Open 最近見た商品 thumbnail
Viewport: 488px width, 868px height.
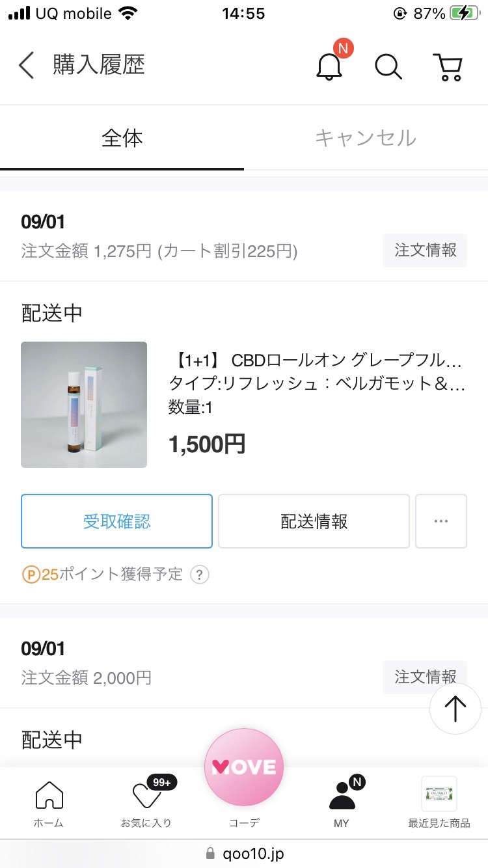click(439, 795)
